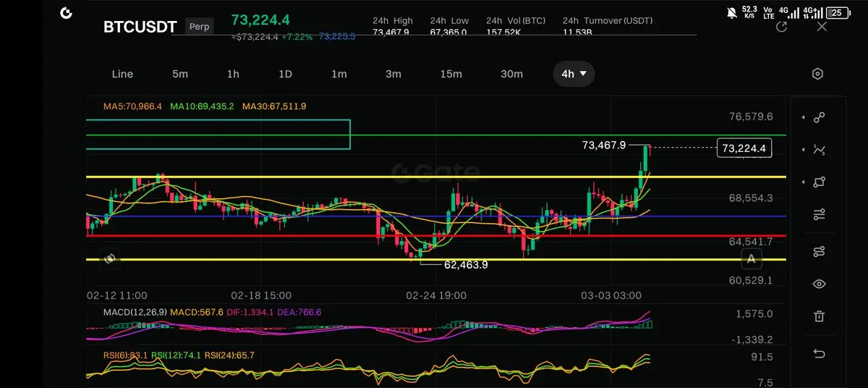The width and height of the screenshot is (868, 388).
Task: Click the 03-03 03:00 time axis label
Action: coord(611,295)
